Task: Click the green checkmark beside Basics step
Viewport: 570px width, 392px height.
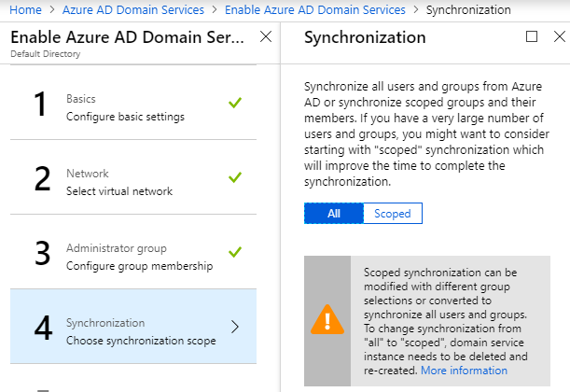Action: coord(235,102)
